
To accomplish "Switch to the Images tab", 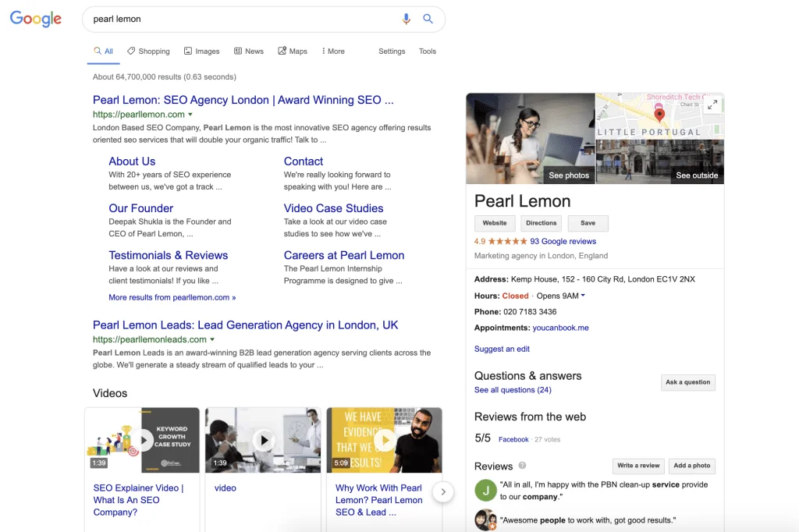I will click(x=202, y=51).
